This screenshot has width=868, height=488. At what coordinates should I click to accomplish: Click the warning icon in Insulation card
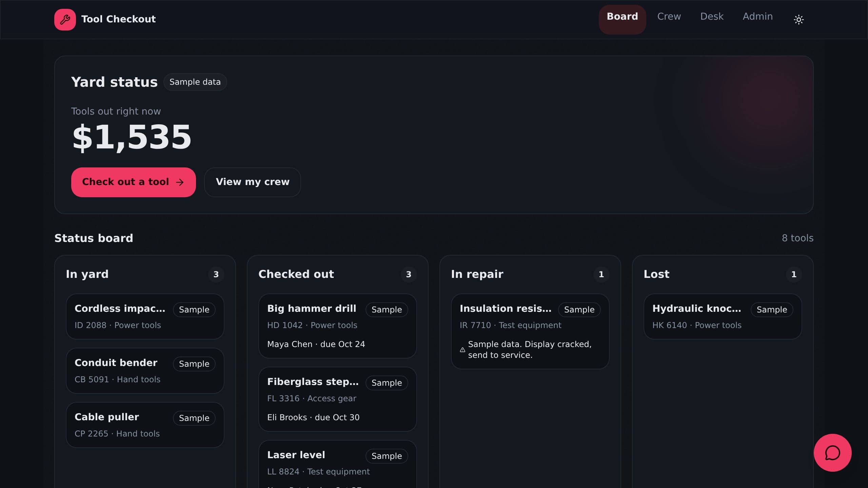462,350
